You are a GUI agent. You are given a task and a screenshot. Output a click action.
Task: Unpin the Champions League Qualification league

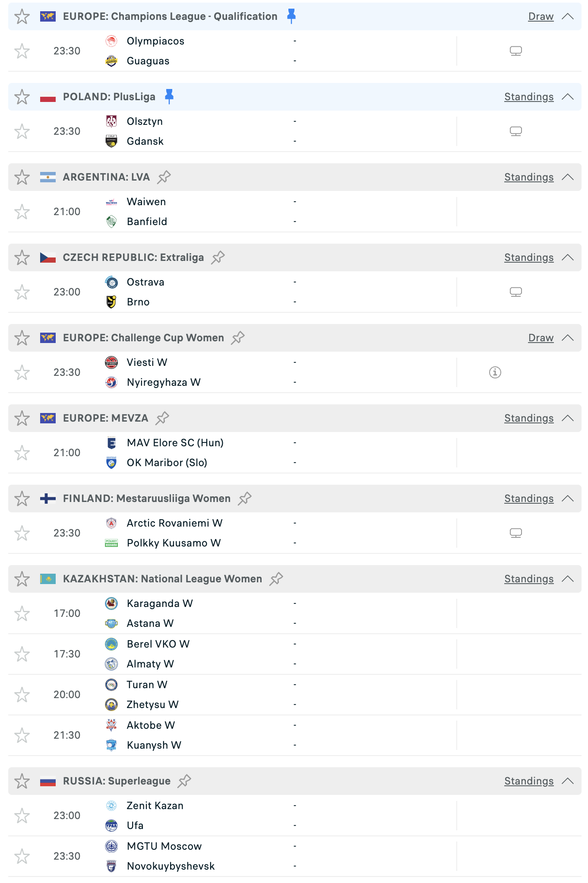click(291, 16)
